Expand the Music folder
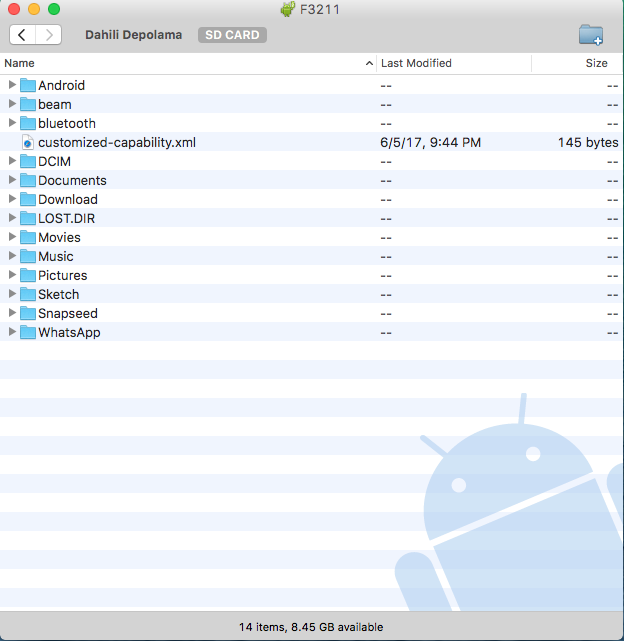 (x=12, y=256)
